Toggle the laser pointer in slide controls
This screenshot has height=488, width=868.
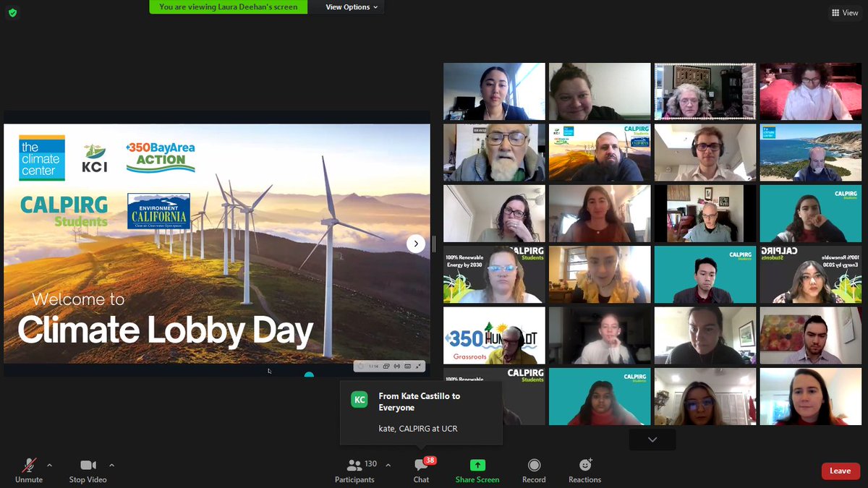[397, 366]
